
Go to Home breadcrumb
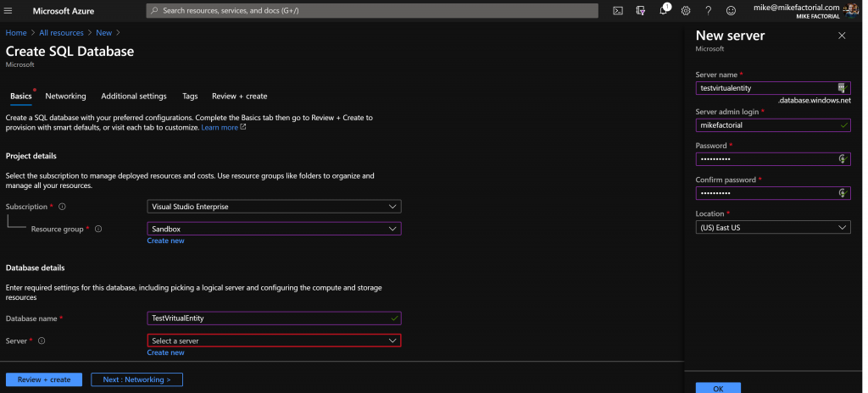coord(16,33)
